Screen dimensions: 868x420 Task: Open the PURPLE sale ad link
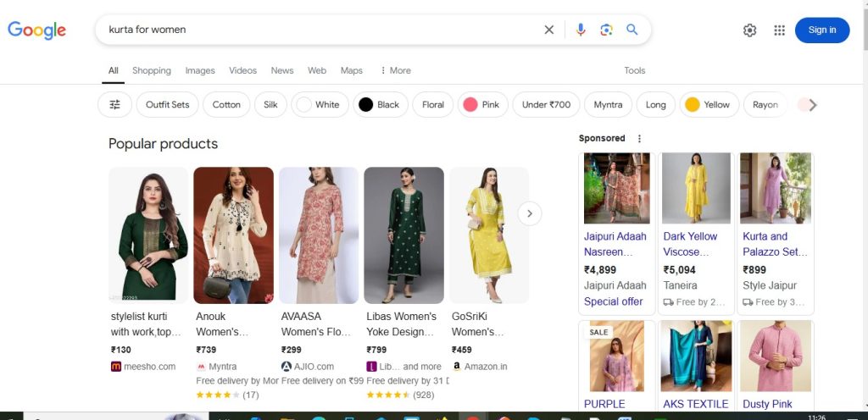point(604,404)
